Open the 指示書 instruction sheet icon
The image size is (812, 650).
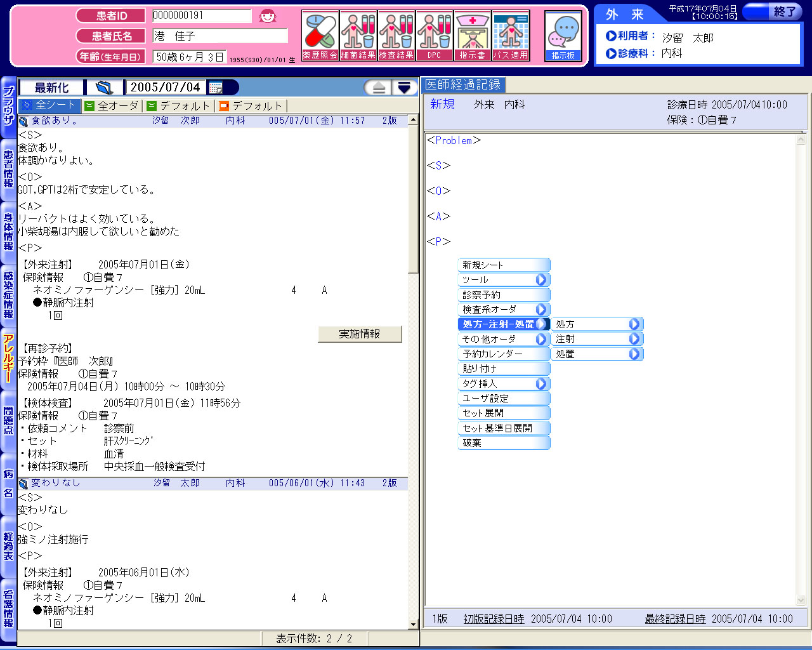[x=473, y=36]
